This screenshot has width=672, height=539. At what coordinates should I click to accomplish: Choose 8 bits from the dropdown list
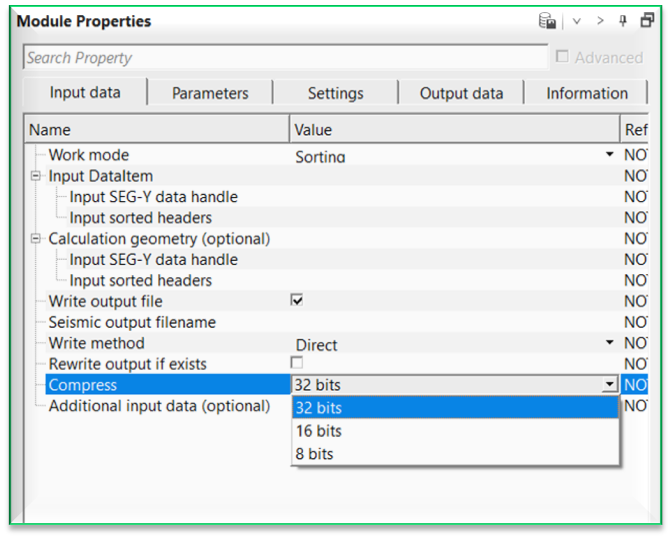[x=315, y=454]
